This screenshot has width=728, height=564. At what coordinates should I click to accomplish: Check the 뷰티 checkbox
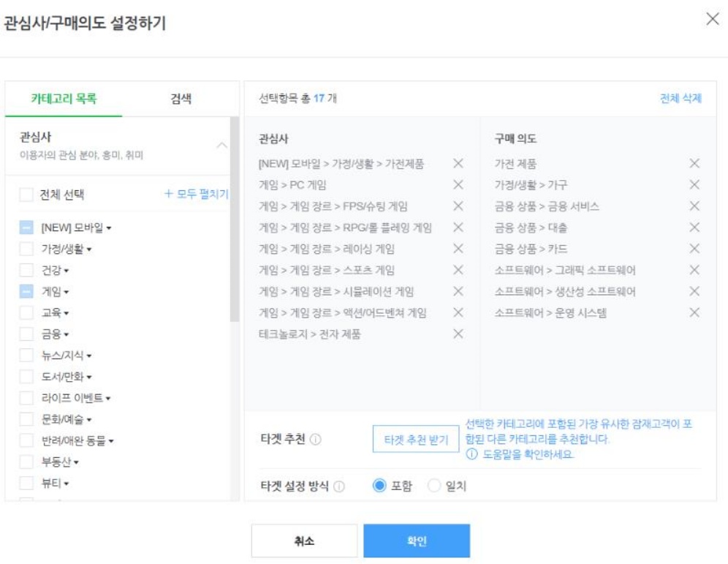26,483
